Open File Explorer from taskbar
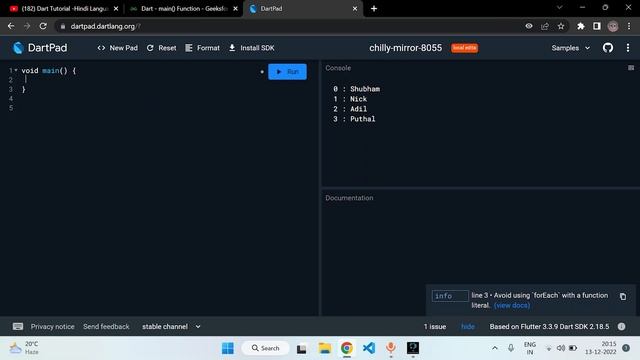The width and height of the screenshot is (640, 360). pyautogui.click(x=325, y=348)
